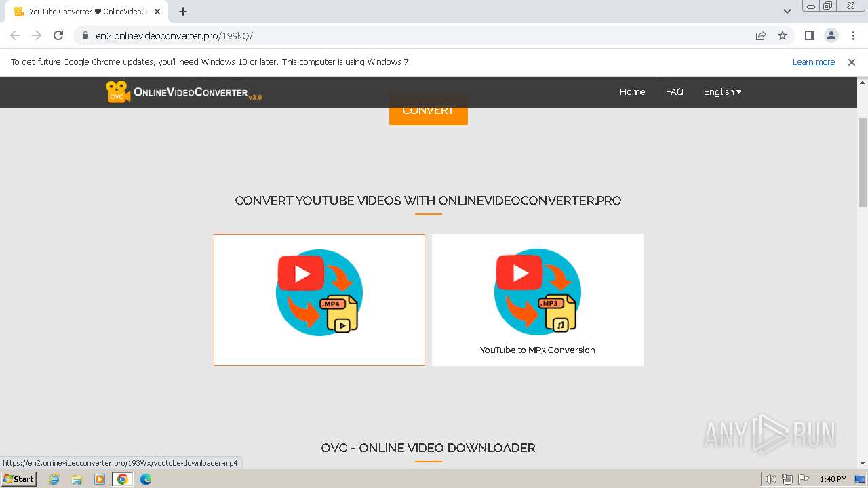Expand the tab search chevron
The image size is (868, 488).
click(x=787, y=12)
